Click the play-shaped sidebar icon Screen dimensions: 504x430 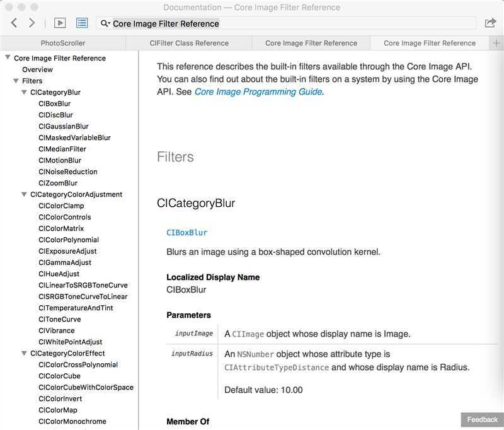tap(60, 23)
